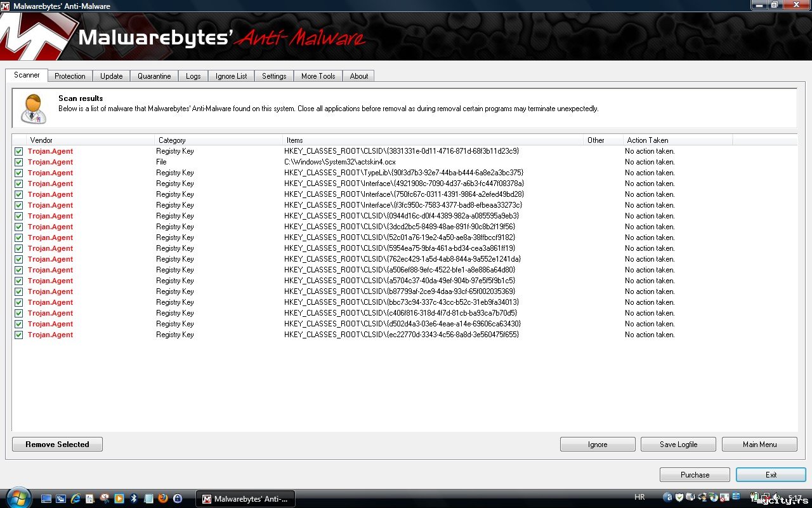Toggle checkbox for CLSID {a506ef88 row

coord(19,270)
